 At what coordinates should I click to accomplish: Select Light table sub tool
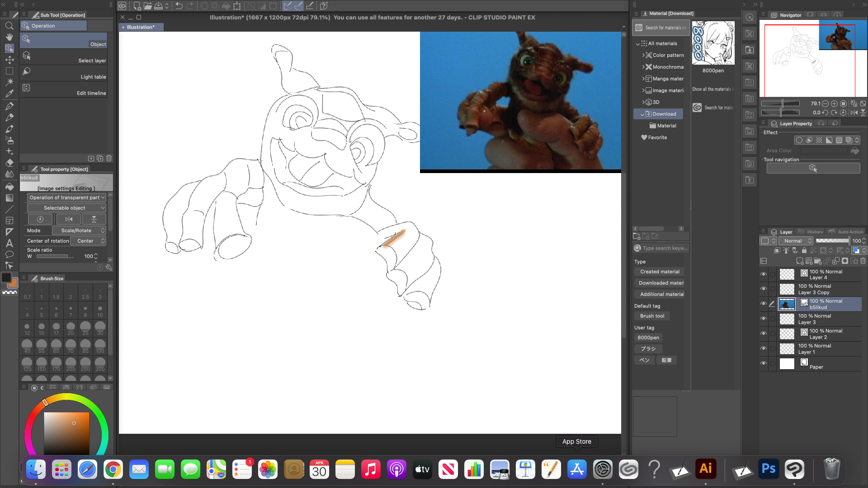pyautogui.click(x=63, y=73)
